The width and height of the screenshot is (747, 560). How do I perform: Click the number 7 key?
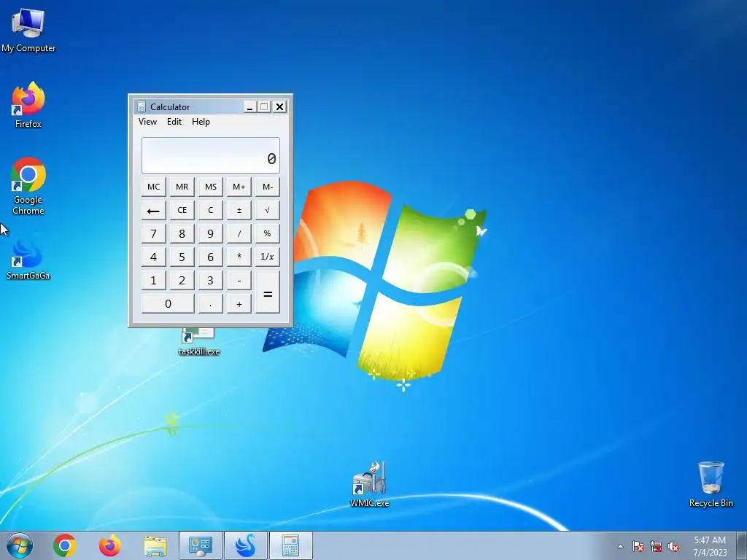coord(153,233)
